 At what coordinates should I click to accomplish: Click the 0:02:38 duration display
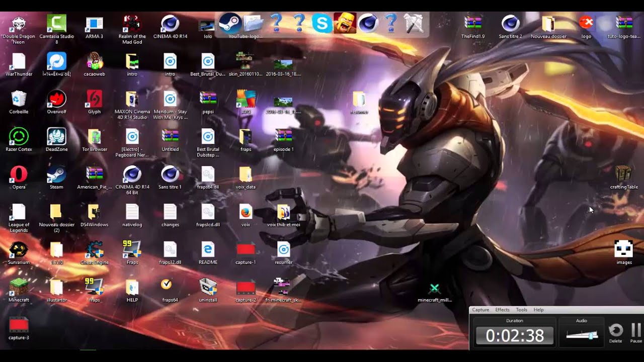[515, 336]
